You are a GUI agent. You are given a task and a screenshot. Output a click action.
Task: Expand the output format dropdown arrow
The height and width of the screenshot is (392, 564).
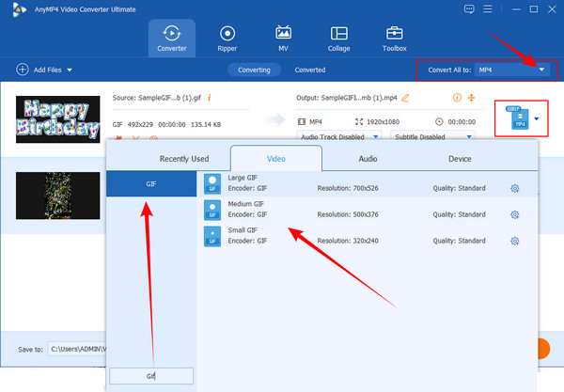[x=537, y=118]
